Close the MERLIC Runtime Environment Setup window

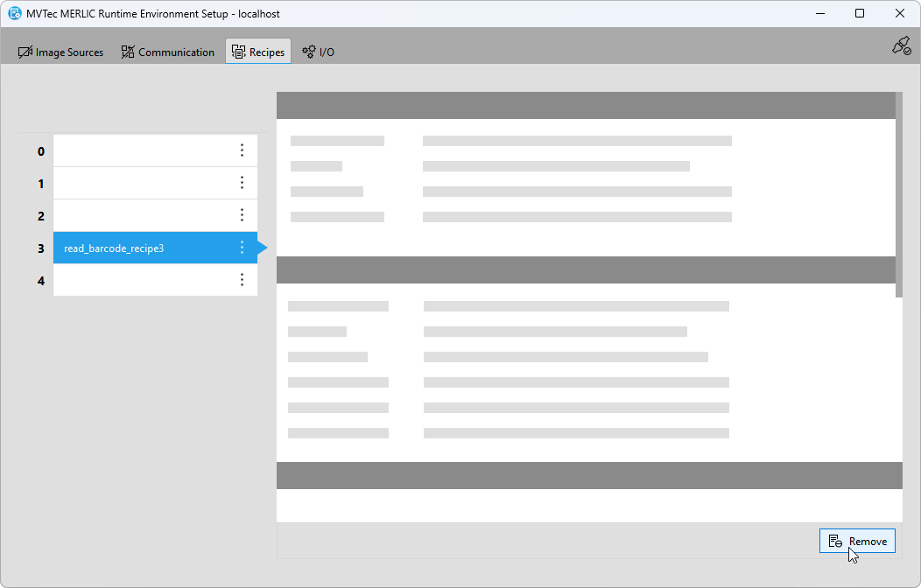pos(900,13)
